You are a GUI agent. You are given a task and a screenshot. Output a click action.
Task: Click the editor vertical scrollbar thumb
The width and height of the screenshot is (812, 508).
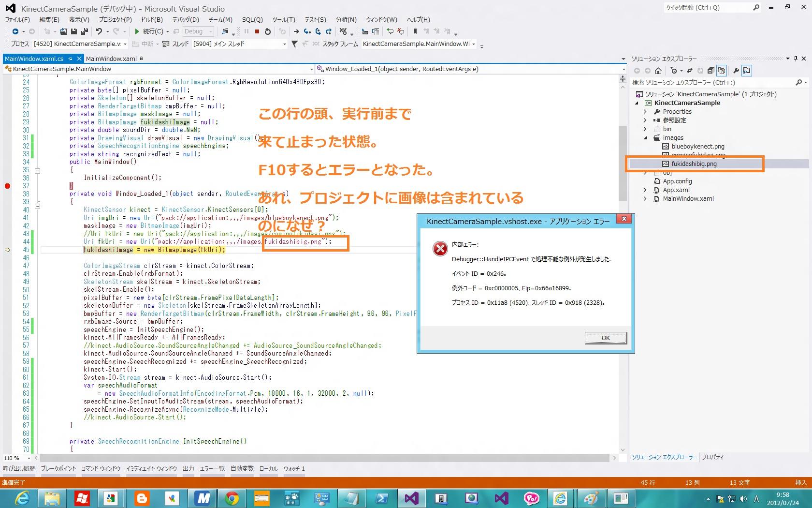click(x=623, y=162)
